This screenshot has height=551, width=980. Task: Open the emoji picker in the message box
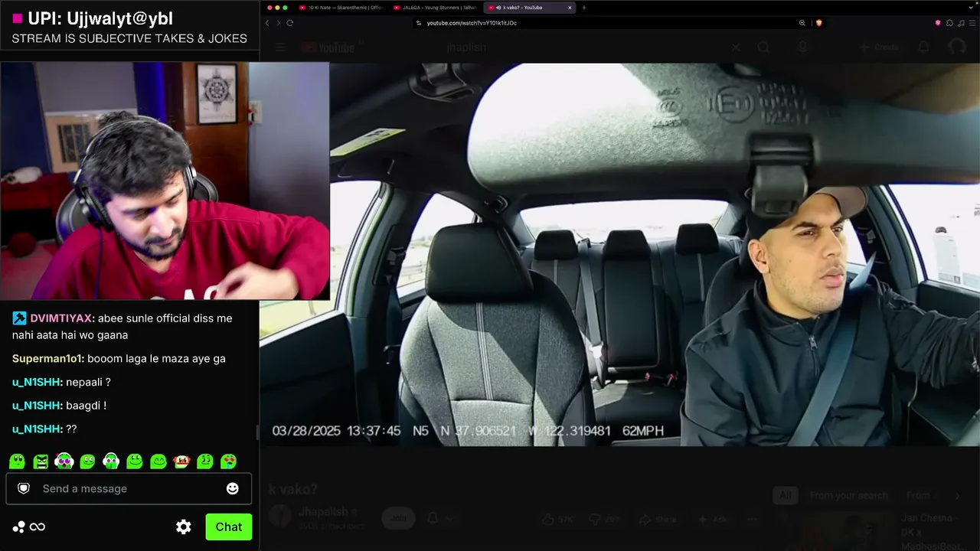[x=233, y=488]
